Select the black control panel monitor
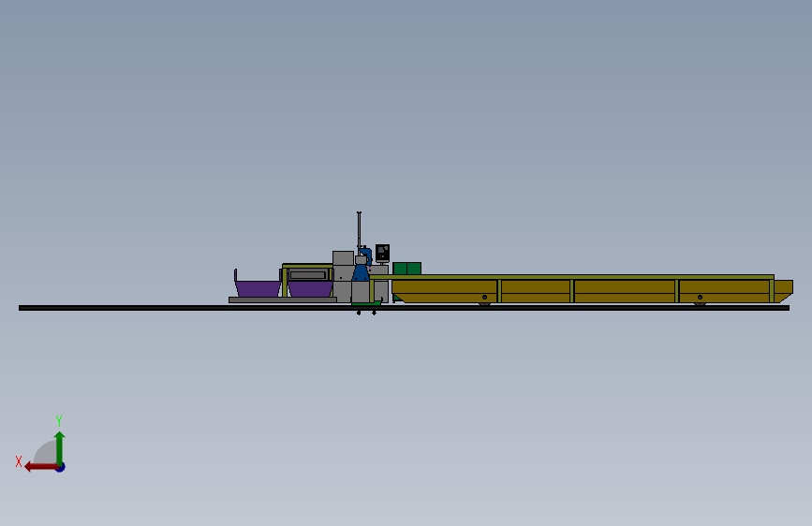This screenshot has height=526, width=812. pyautogui.click(x=382, y=253)
